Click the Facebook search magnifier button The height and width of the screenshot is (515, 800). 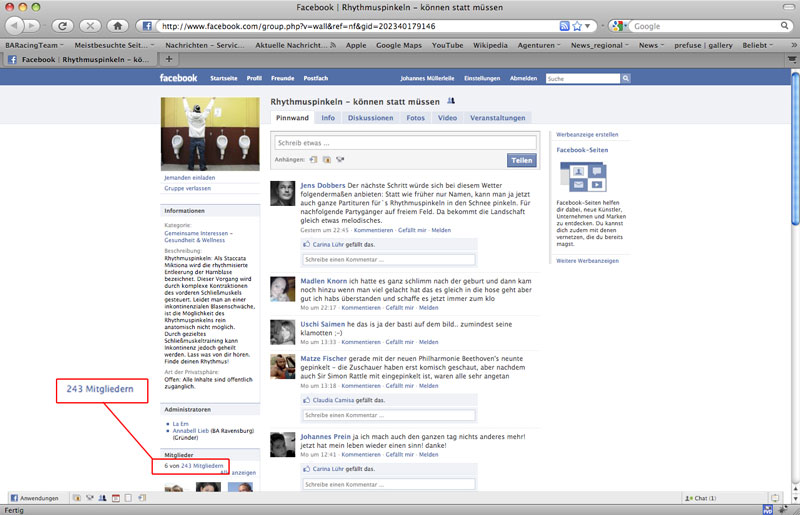(x=626, y=79)
